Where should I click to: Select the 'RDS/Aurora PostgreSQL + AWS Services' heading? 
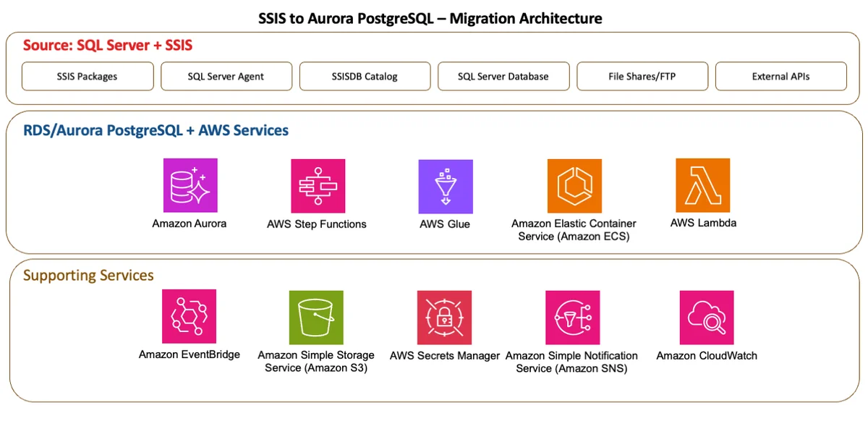pos(156,131)
